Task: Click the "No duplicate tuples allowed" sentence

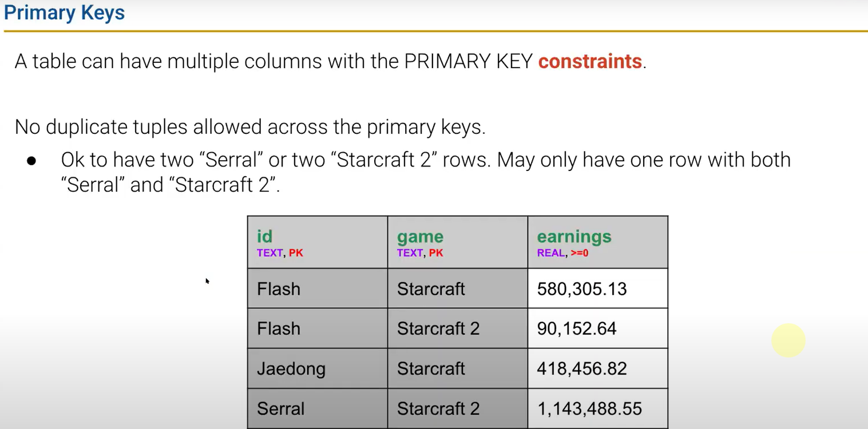Action: [x=250, y=127]
